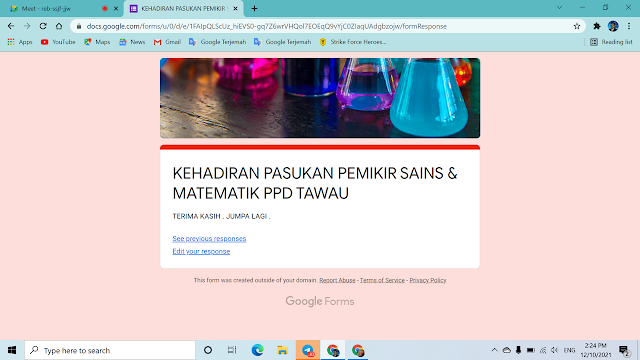Click the microphone tray icon

pyautogui.click(x=518, y=350)
